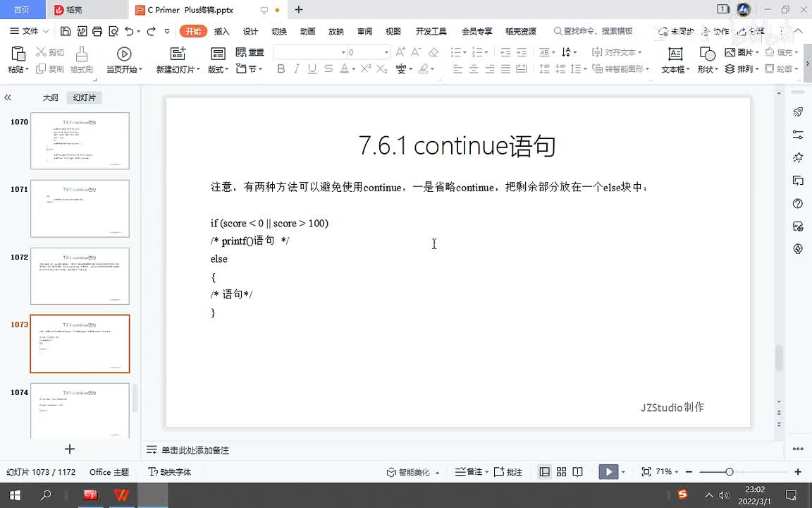
Task: Open the 视图 ribbon tab
Action: tap(393, 31)
